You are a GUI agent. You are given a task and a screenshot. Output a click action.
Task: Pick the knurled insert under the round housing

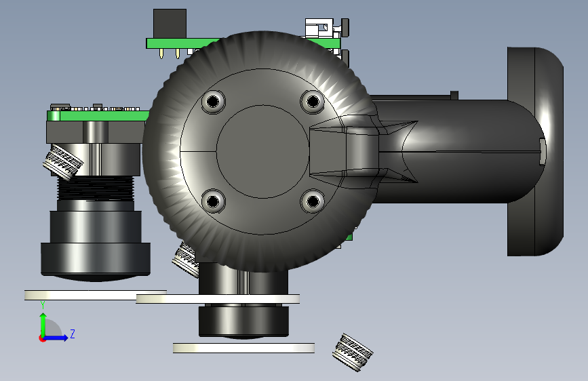click(x=186, y=260)
